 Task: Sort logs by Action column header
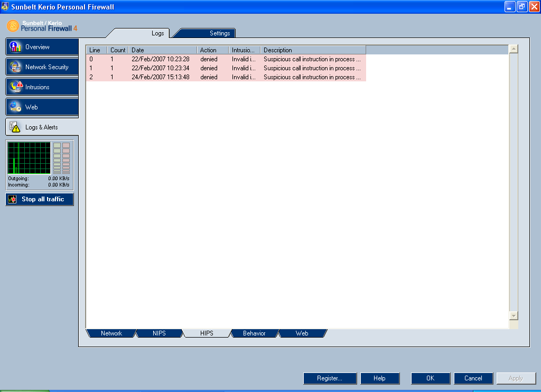pos(212,50)
